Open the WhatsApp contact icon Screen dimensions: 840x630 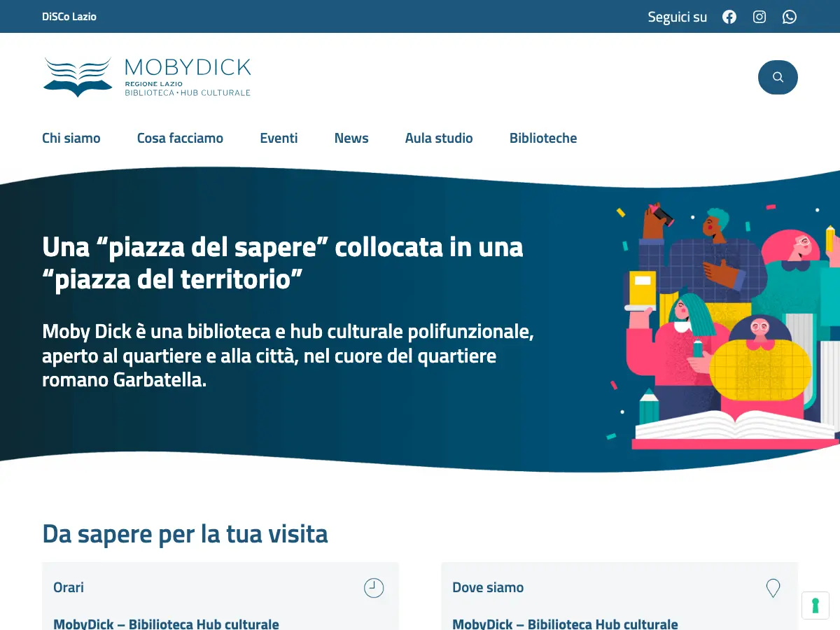(x=790, y=17)
